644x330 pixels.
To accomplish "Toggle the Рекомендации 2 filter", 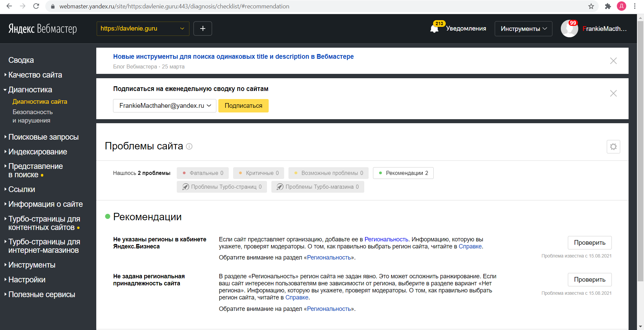I will tap(403, 173).
